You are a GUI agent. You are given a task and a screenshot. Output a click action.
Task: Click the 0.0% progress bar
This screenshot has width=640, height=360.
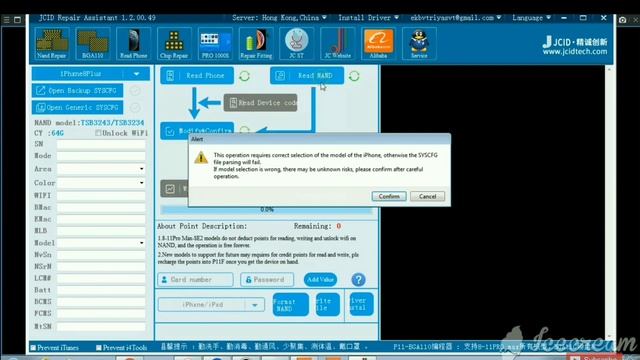266,210
